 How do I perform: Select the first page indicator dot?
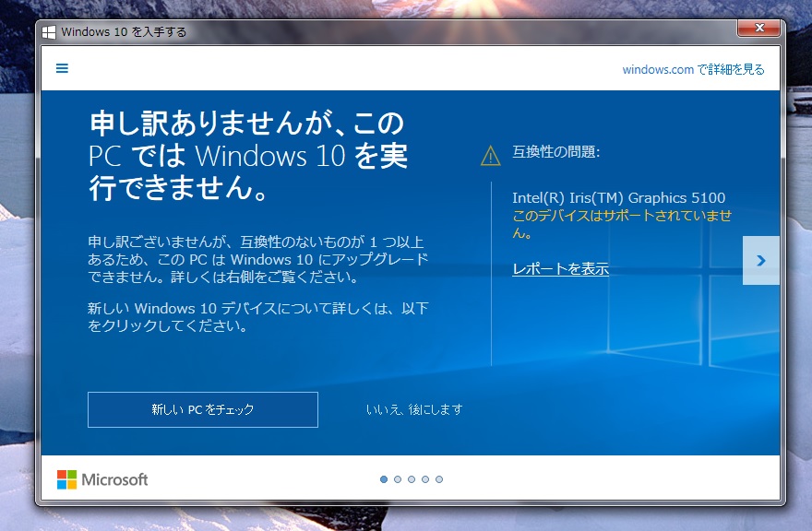point(384,479)
